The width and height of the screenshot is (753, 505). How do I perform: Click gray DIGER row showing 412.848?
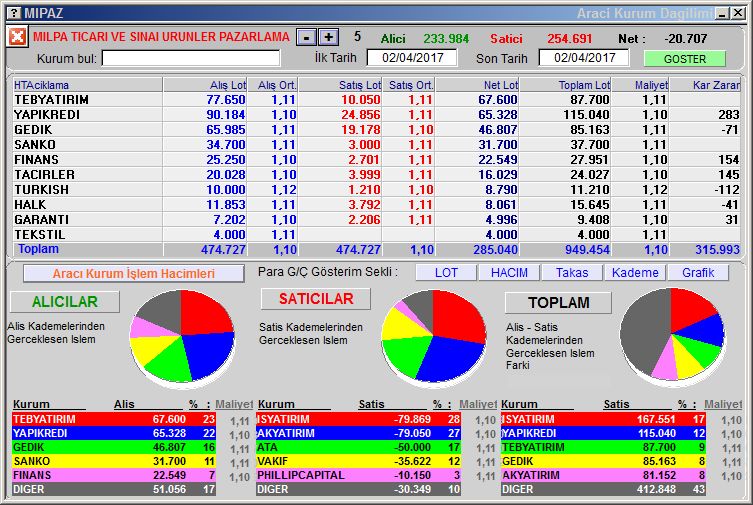pos(603,489)
